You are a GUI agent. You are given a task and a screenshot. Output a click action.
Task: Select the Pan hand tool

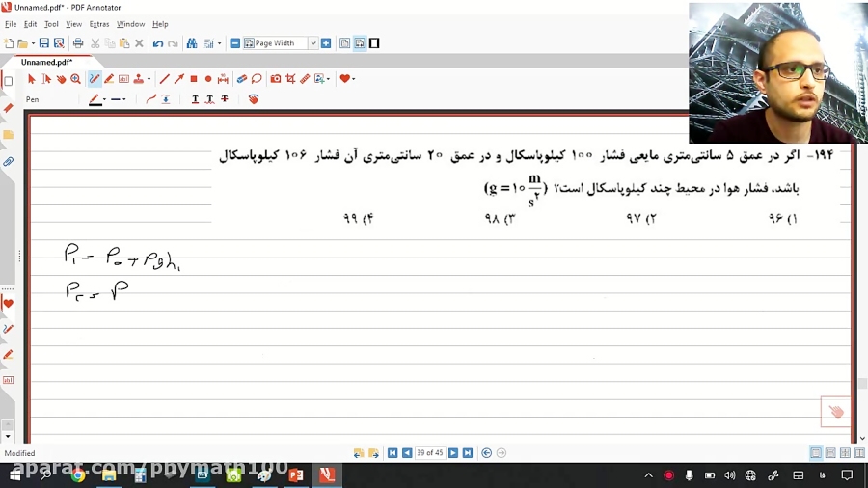pos(61,79)
